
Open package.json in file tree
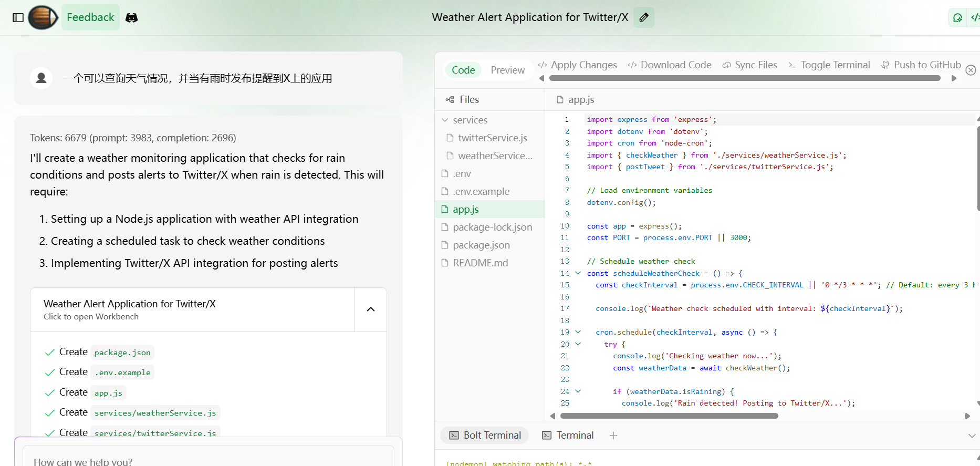pos(490,245)
